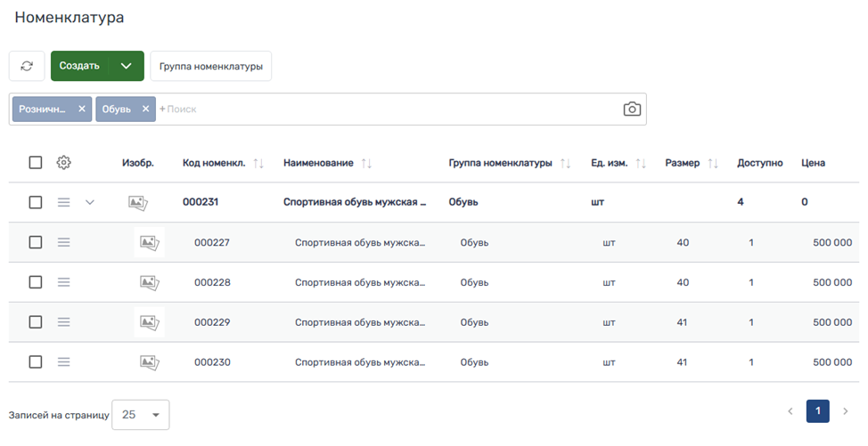Check the box for item 000228
868x446 pixels.
36,282
